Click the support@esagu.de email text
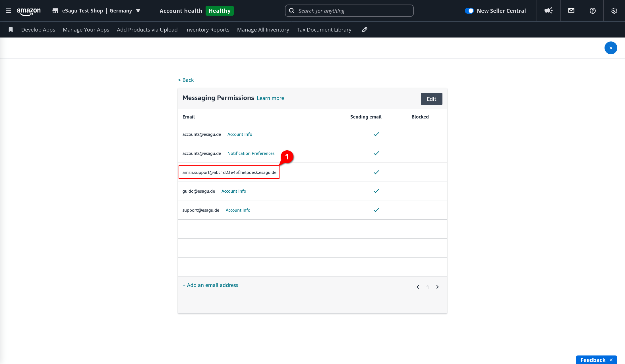Viewport: 625px width, 364px height. (x=201, y=210)
